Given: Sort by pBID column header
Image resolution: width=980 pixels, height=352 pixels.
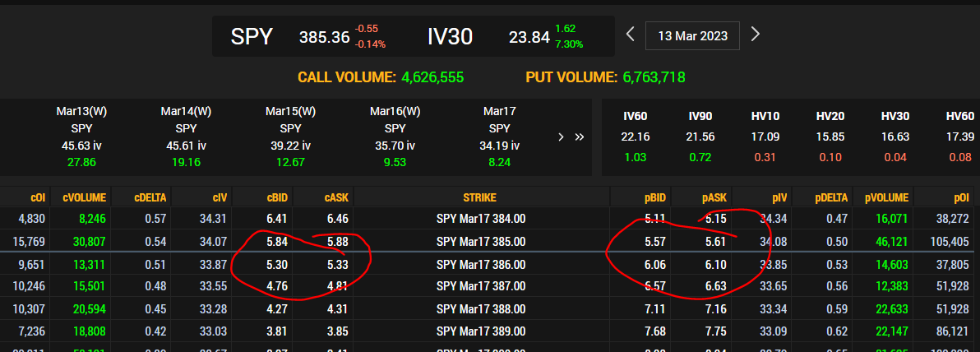Looking at the screenshot, I should [x=654, y=197].
